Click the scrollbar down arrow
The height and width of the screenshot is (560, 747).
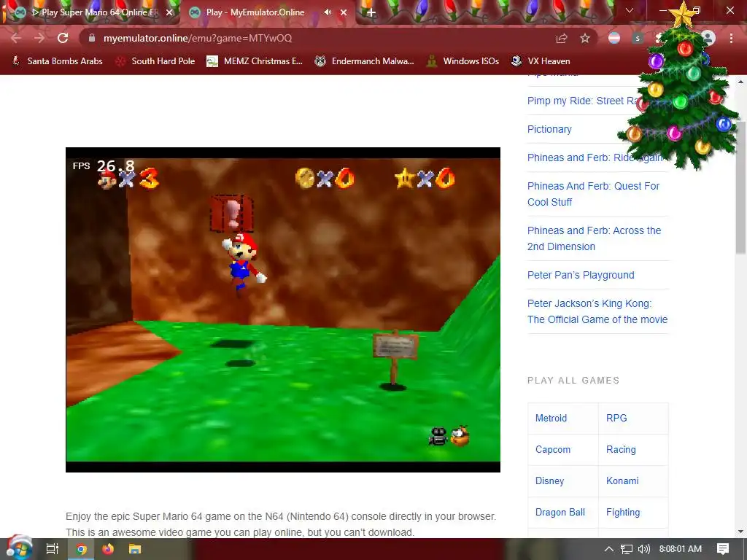[741, 532]
